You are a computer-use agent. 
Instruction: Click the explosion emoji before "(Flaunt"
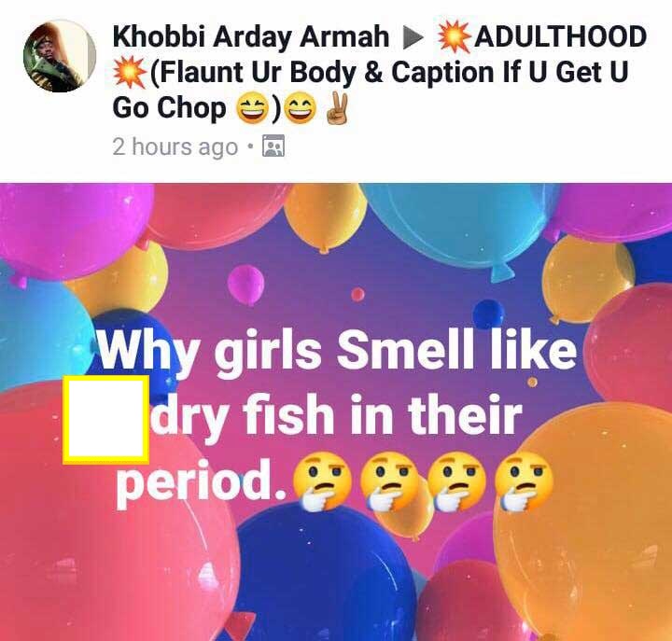click(x=130, y=72)
